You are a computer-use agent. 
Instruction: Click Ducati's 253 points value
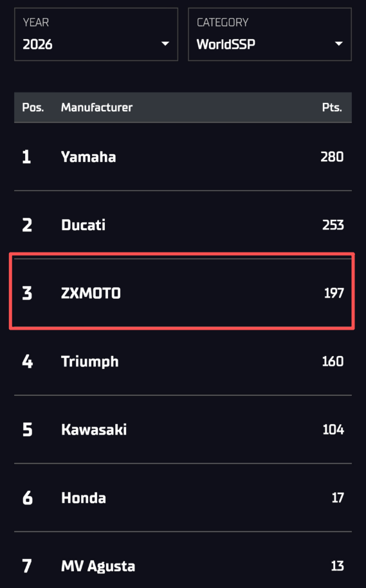pos(333,225)
